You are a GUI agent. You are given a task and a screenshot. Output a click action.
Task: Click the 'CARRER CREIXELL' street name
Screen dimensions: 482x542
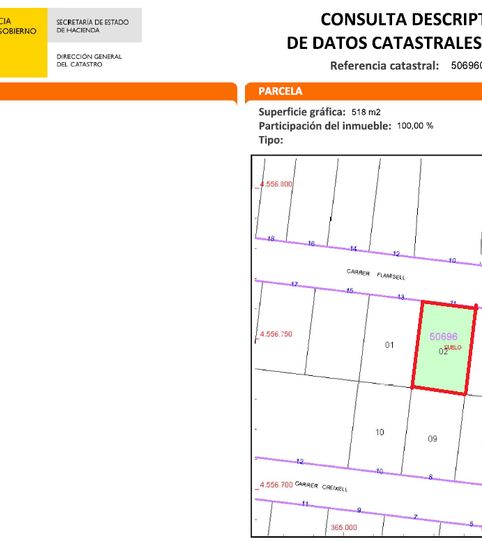coord(321,486)
